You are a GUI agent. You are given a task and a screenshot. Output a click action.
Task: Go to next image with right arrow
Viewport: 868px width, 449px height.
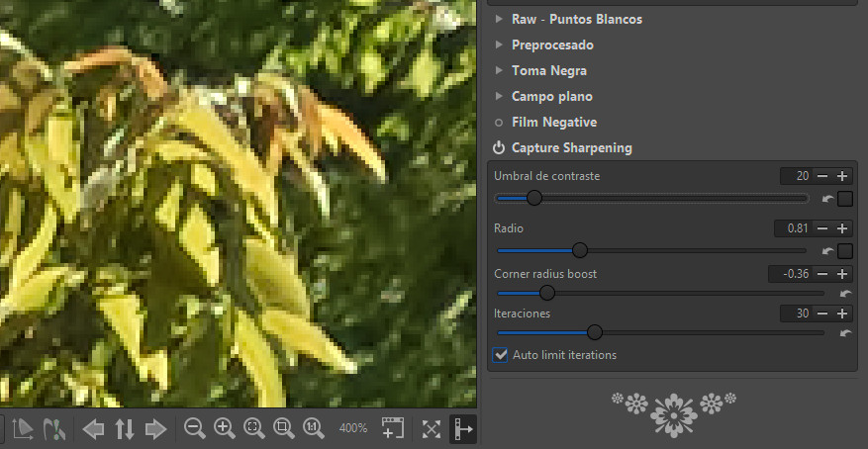(x=155, y=428)
